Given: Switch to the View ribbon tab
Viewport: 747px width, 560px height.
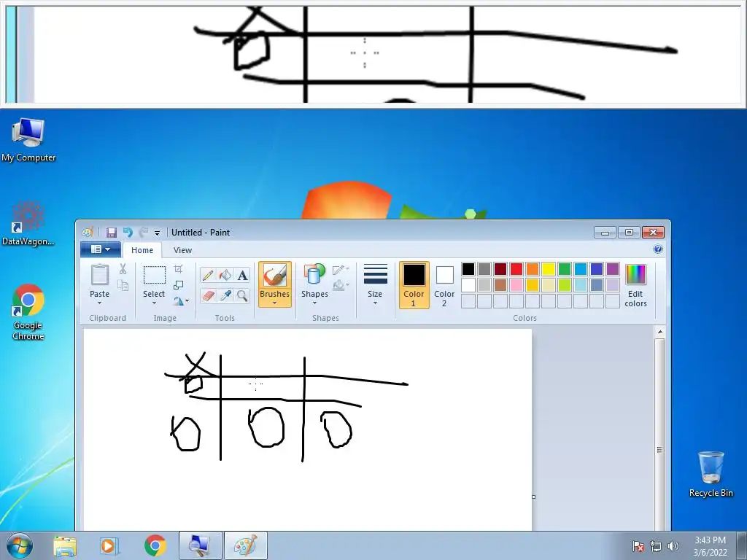Looking at the screenshot, I should click(182, 250).
